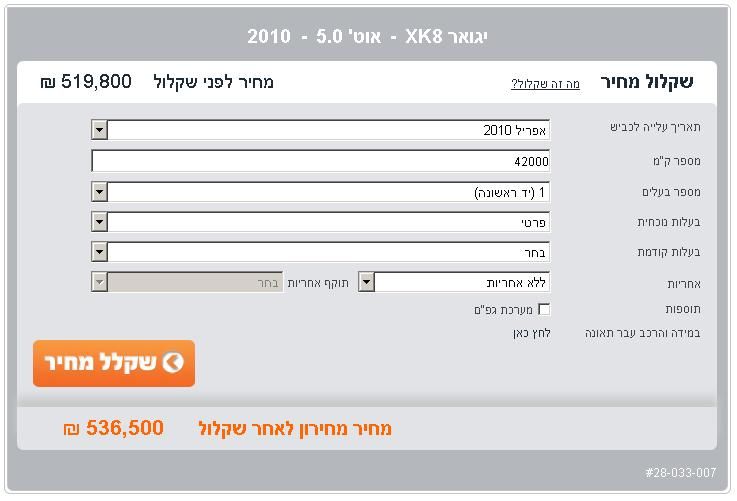
Task: Click the arrow icon inside the orange button
Action: coord(173,363)
